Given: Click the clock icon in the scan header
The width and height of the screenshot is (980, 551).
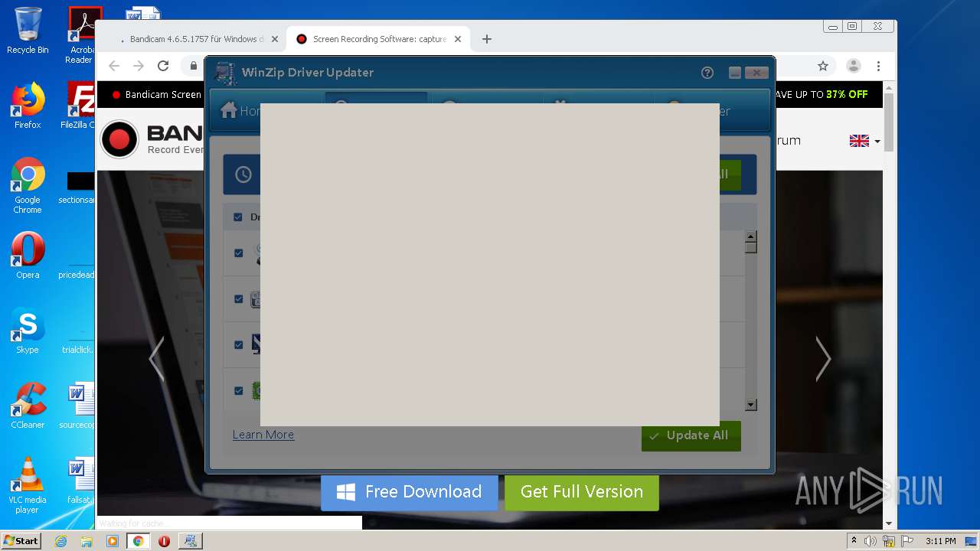Looking at the screenshot, I should click(243, 174).
